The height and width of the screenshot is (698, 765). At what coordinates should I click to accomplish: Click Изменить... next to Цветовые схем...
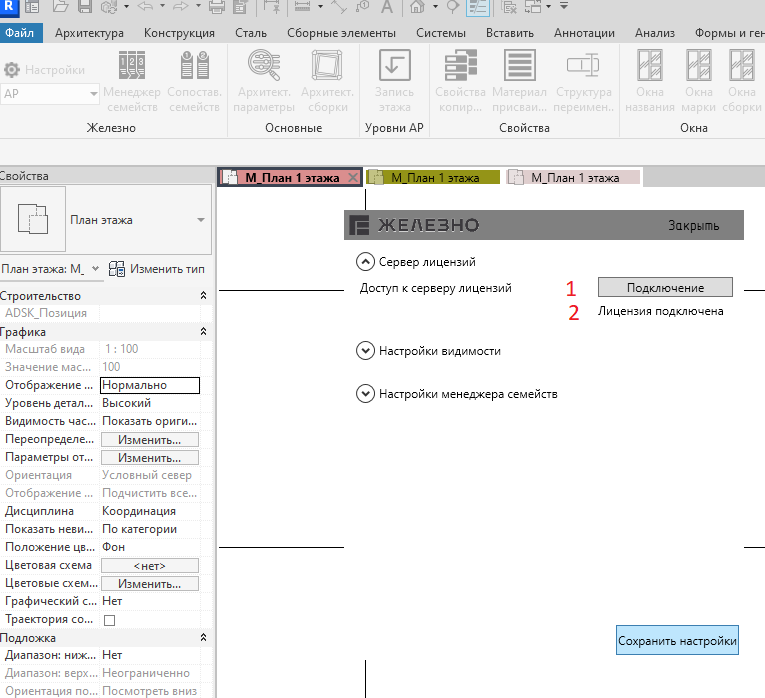(x=149, y=583)
